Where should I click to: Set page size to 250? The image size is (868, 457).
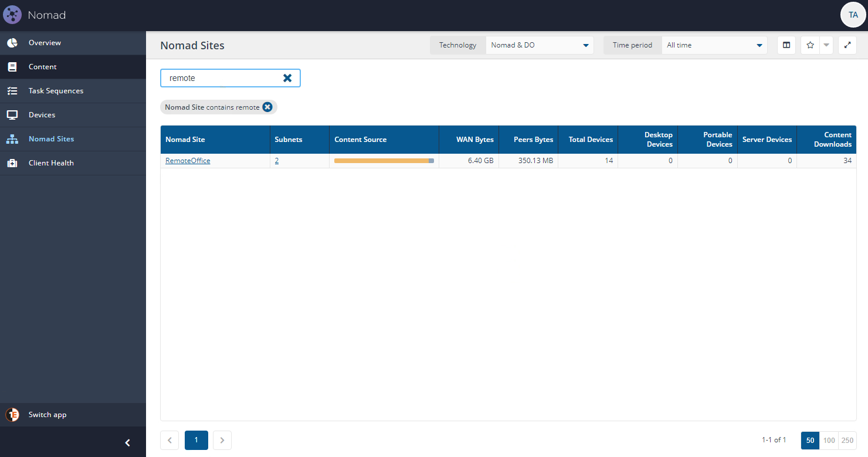point(847,440)
